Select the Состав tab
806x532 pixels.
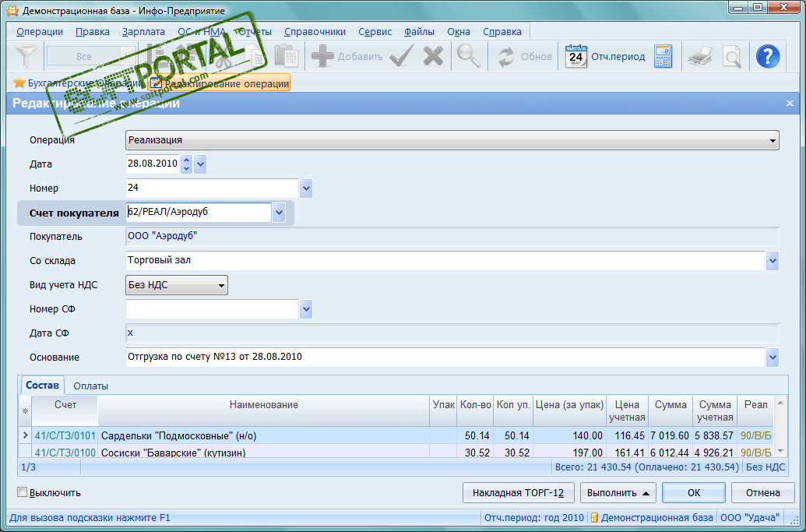(42, 385)
